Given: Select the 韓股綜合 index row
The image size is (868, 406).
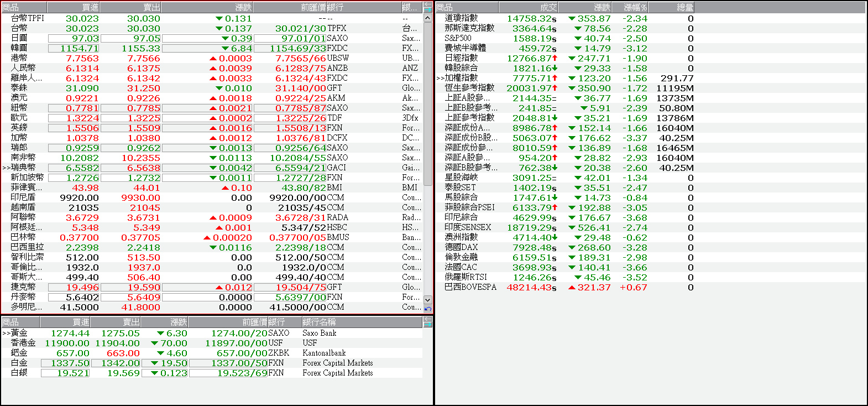Looking at the screenshot, I should [x=651, y=68].
